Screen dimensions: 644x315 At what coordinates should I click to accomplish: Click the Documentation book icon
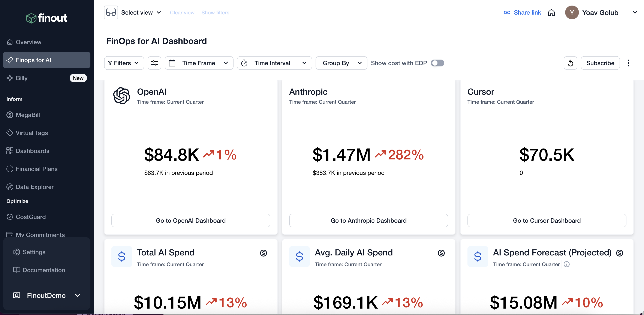pyautogui.click(x=16, y=270)
